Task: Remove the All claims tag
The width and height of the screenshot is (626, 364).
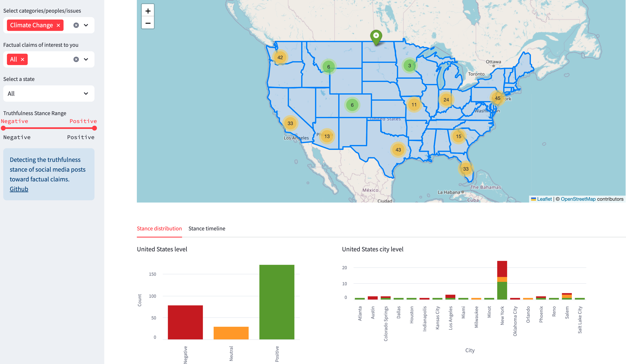Action: pyautogui.click(x=23, y=60)
